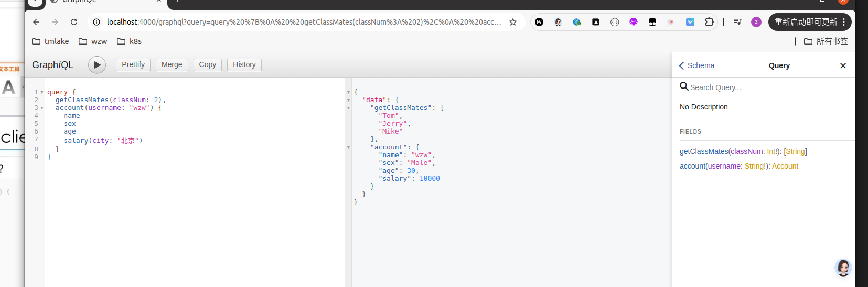The width and height of the screenshot is (868, 287).
Task: Run the query with the Execute button
Action: (97, 65)
